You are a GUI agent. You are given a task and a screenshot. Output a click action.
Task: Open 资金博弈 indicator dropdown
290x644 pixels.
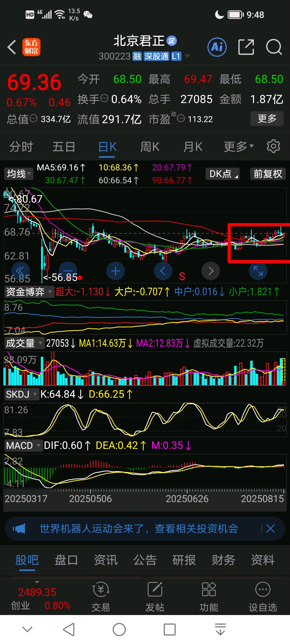coord(29,292)
